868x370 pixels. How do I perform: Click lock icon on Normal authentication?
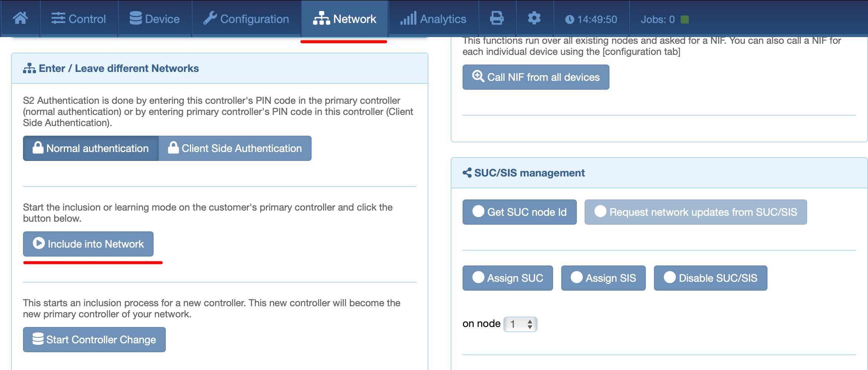38,148
